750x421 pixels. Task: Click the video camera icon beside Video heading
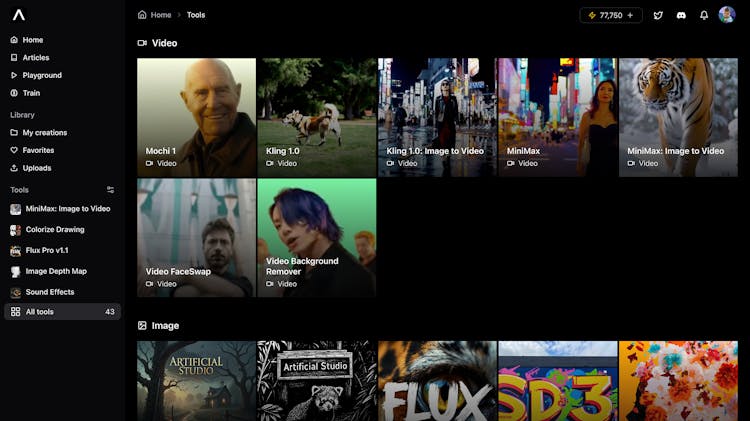click(x=142, y=43)
